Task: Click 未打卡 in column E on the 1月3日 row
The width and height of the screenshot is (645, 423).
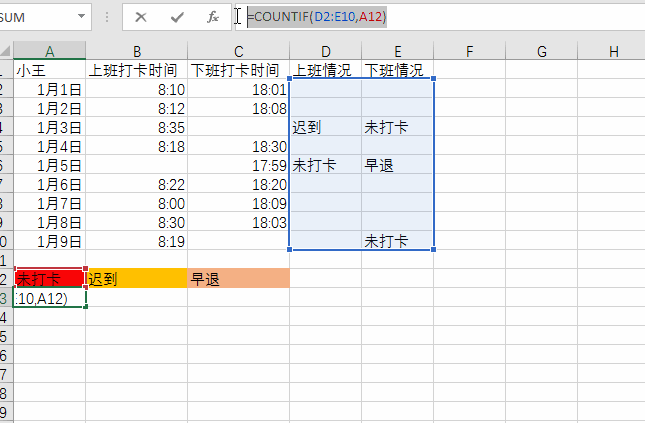Action: [397, 127]
